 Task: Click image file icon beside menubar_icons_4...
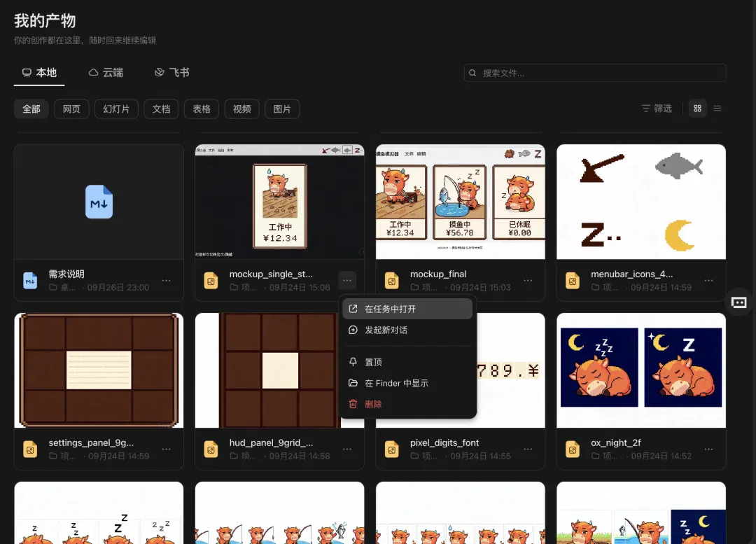click(x=573, y=281)
